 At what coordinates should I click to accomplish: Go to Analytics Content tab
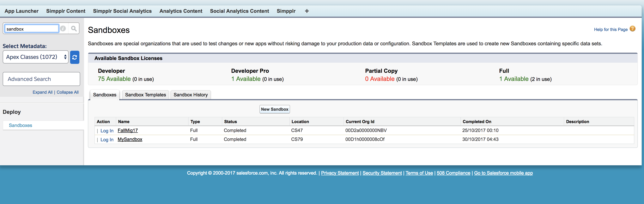[x=181, y=11]
